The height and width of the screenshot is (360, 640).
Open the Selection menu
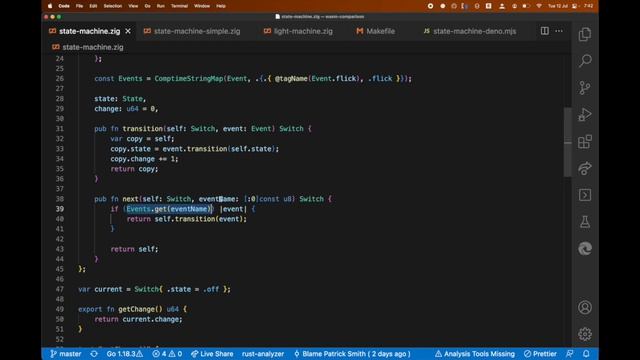pos(113,6)
